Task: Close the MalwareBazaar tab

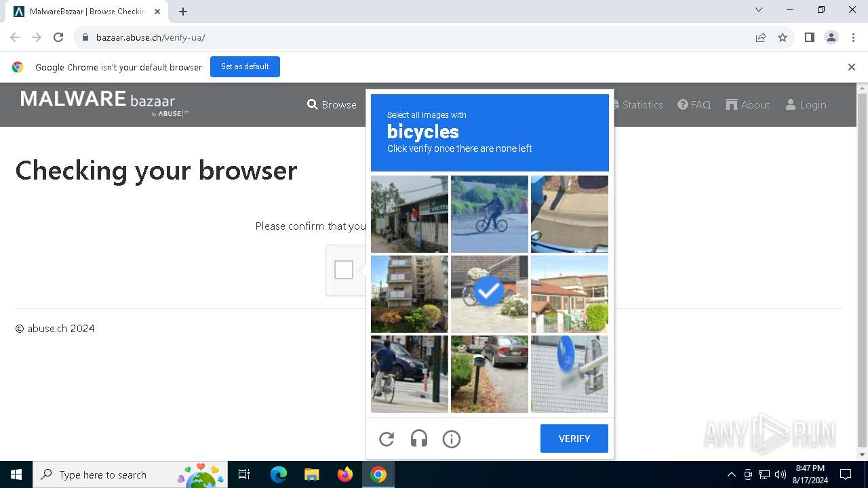Action: point(157,12)
